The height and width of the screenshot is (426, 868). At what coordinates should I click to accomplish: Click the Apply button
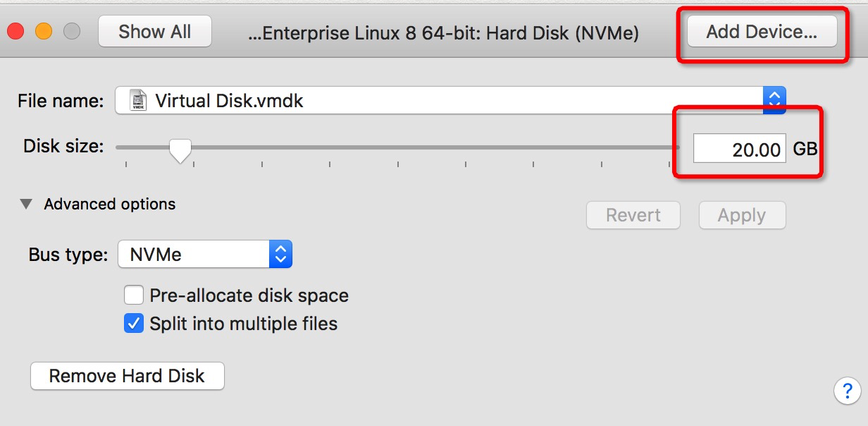(741, 215)
